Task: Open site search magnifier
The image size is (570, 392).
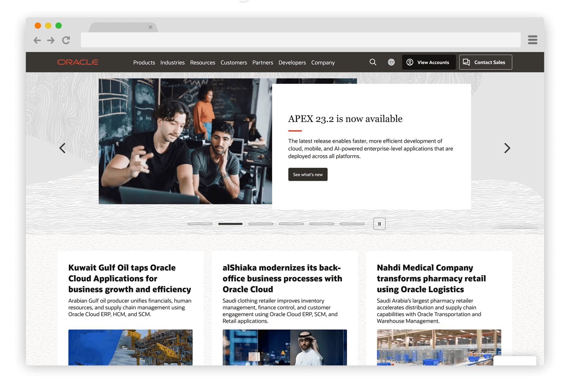Action: click(x=373, y=62)
